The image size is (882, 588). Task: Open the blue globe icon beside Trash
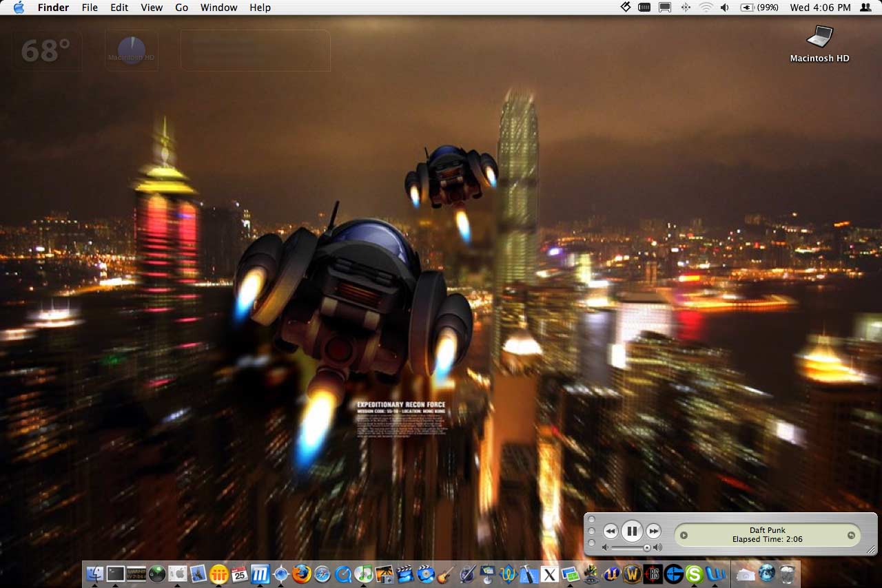[x=767, y=574]
